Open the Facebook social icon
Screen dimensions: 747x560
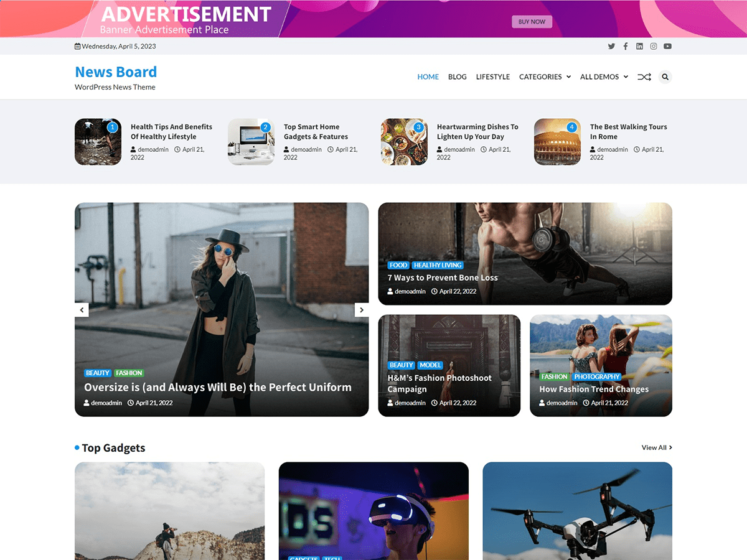tap(625, 46)
